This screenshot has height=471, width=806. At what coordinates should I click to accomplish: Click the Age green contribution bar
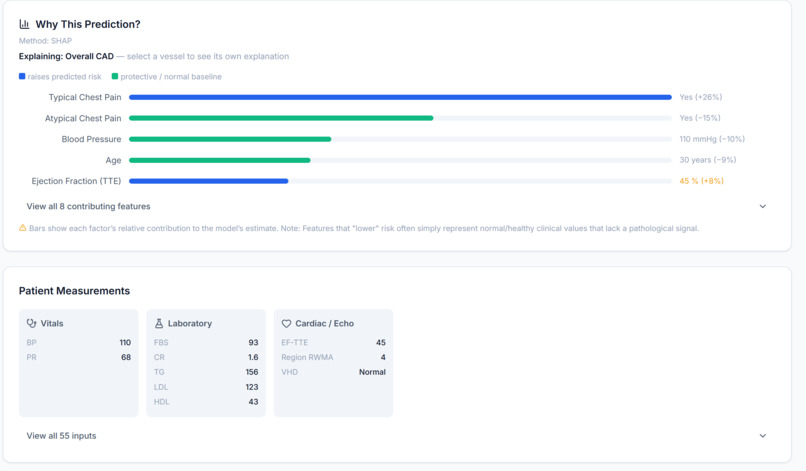pyautogui.click(x=220, y=160)
